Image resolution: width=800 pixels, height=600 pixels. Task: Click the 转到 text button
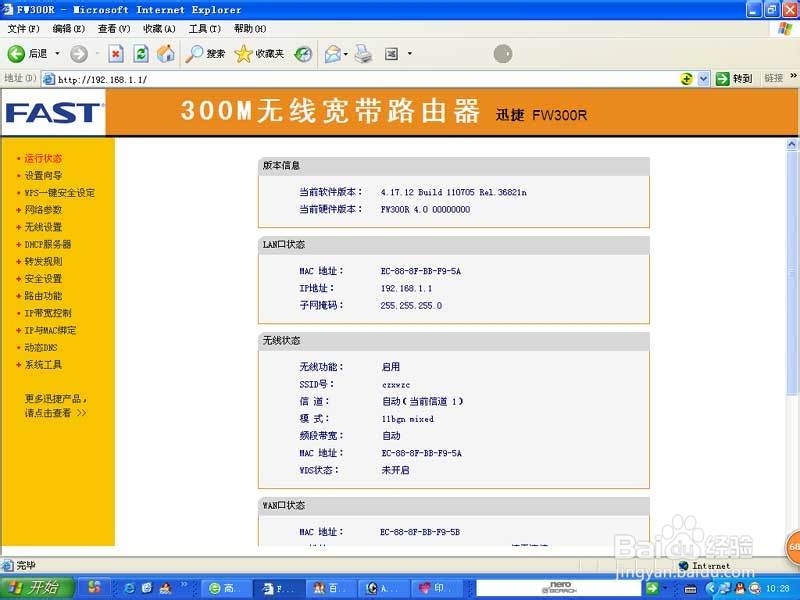click(742, 79)
